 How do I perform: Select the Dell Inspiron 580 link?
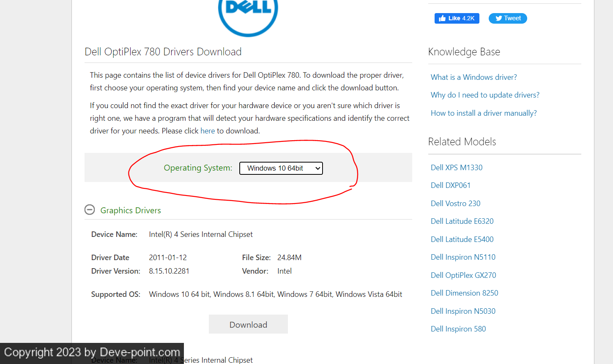tap(458, 329)
